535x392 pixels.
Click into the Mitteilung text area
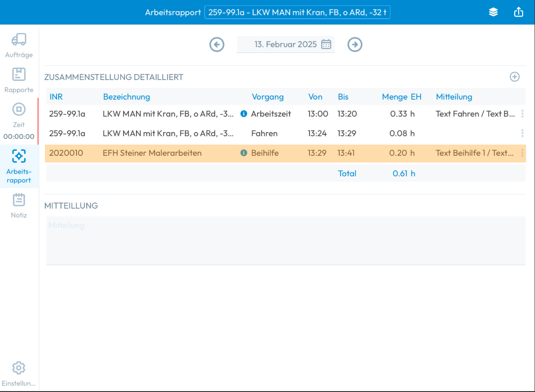tap(286, 241)
